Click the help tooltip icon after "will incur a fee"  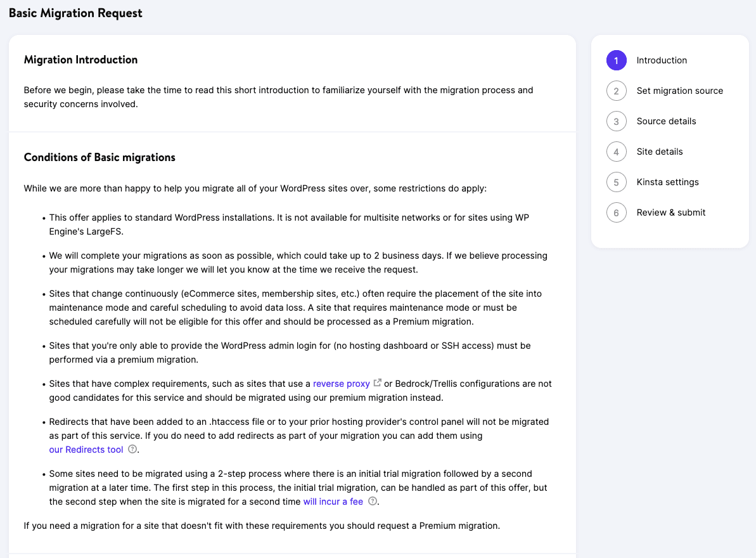click(373, 501)
